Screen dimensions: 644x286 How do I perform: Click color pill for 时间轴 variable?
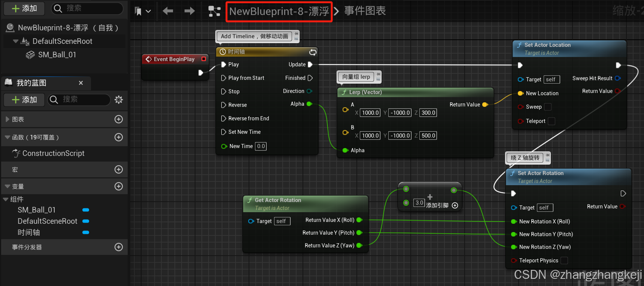click(86, 232)
